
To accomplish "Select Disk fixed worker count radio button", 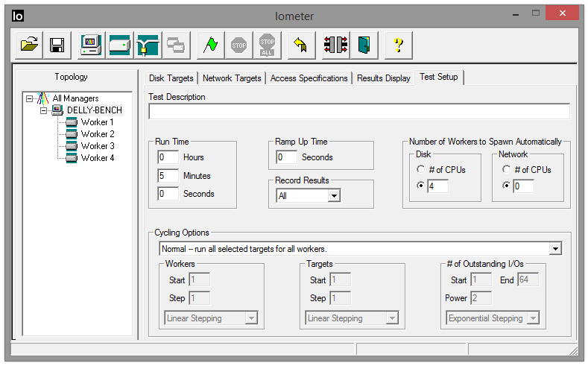I will [x=421, y=186].
